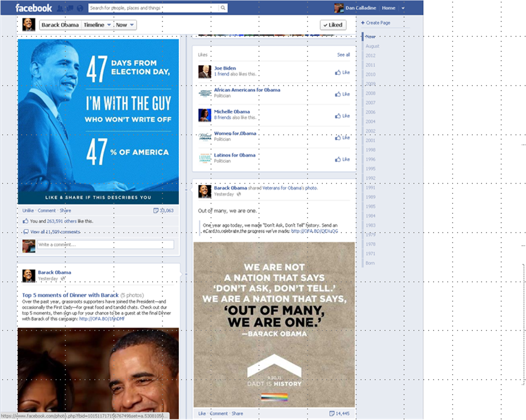Viewport: 526px width, 420px height.
Task: Click Comment under the 47 photo
Action: (47, 211)
